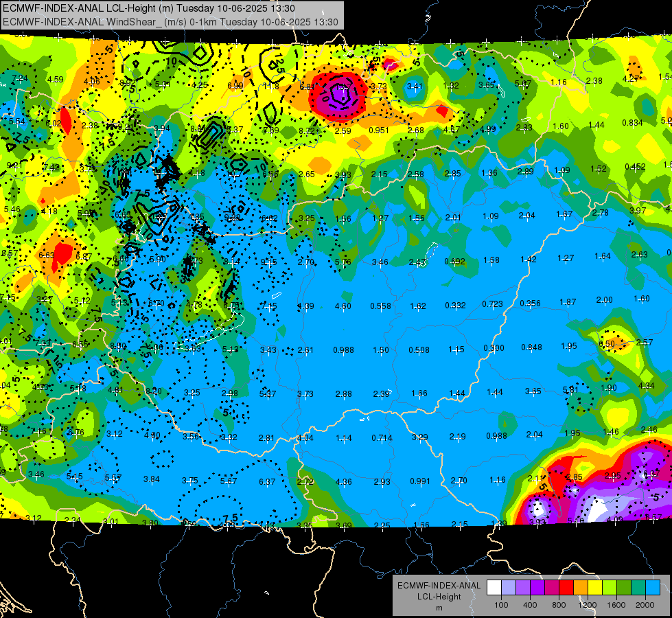The image size is (672, 618).
Task: Click the red swatch in the legend
Action: pyautogui.click(x=566, y=588)
